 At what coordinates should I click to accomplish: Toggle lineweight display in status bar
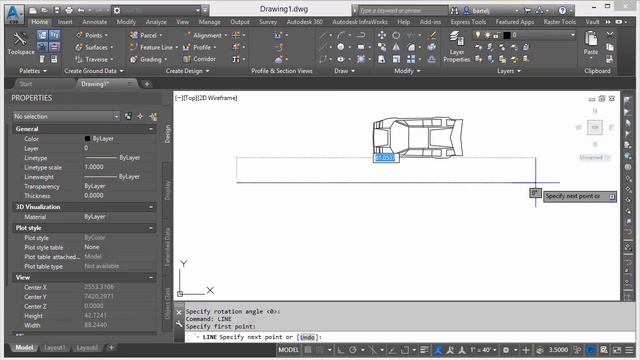(x=424, y=350)
